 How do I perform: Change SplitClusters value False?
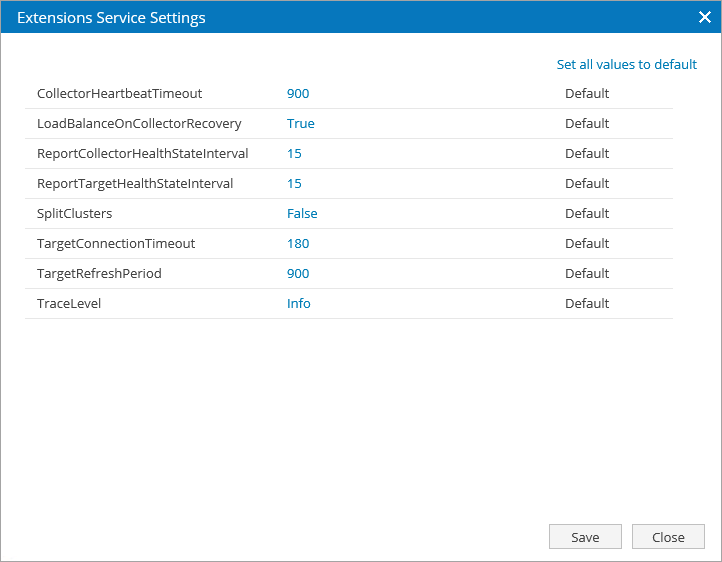[x=302, y=214]
